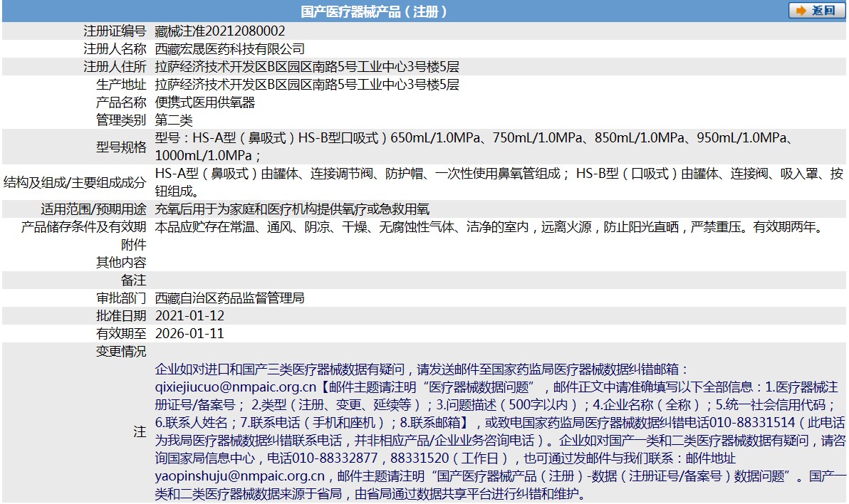Select expiry date 2026-01-11
Image resolution: width=849 pixels, height=504 pixels.
(x=189, y=334)
